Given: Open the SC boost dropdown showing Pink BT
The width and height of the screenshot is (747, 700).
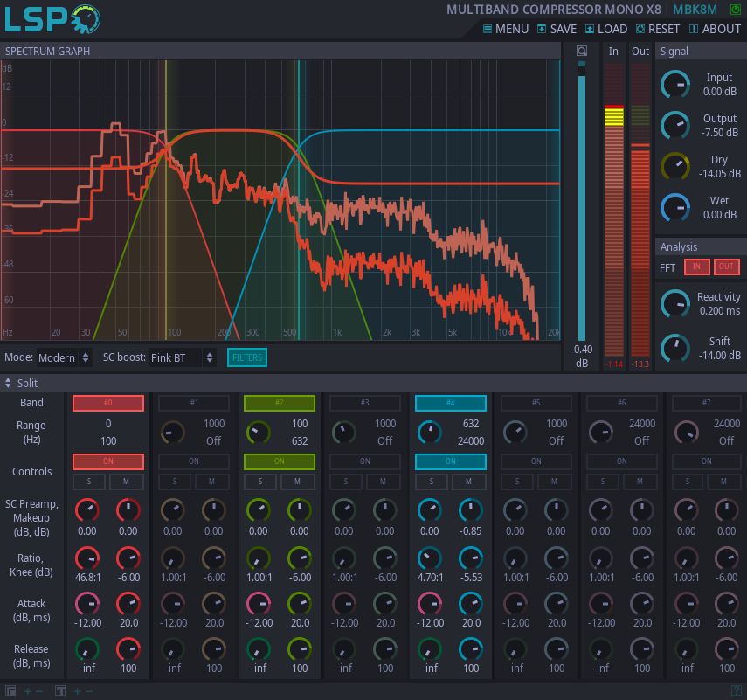Looking at the screenshot, I should 183,357.
